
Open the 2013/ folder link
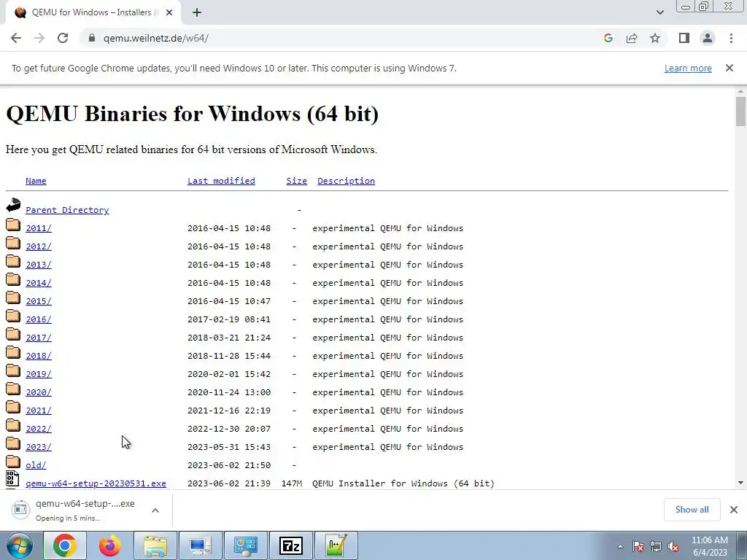[x=39, y=265]
